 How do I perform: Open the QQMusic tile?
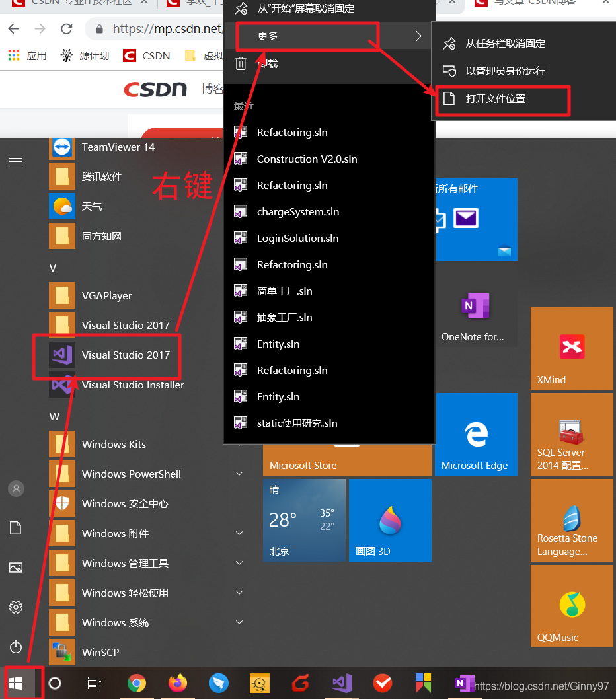[x=572, y=606]
